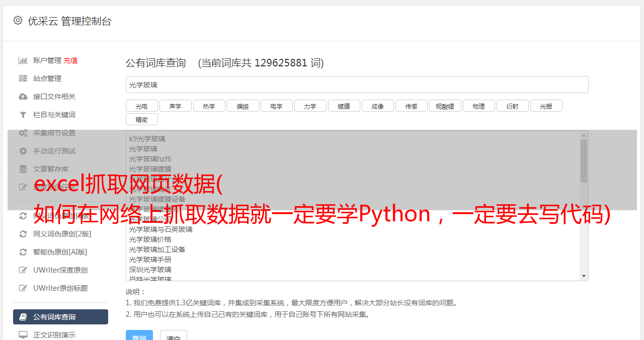Open the 充值 recharge link
644x340 pixels.
70,60
